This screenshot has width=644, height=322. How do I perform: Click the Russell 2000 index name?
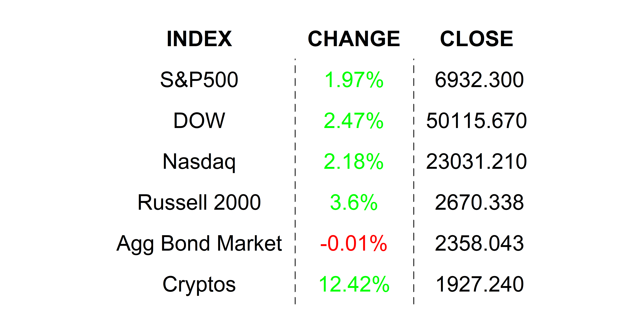[x=199, y=202]
